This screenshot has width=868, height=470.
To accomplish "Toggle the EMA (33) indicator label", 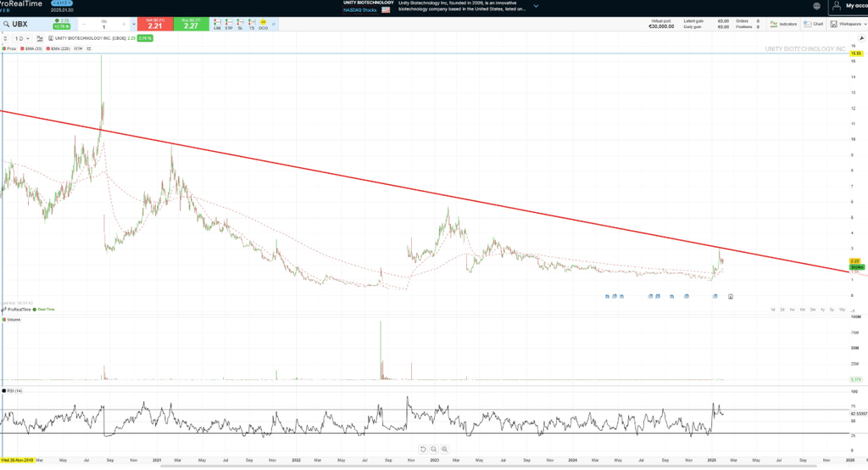I will 33,49.
